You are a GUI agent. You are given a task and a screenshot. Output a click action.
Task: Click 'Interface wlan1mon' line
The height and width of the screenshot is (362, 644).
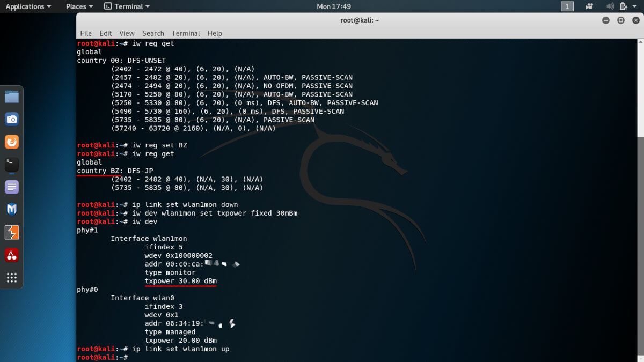[149, 239]
